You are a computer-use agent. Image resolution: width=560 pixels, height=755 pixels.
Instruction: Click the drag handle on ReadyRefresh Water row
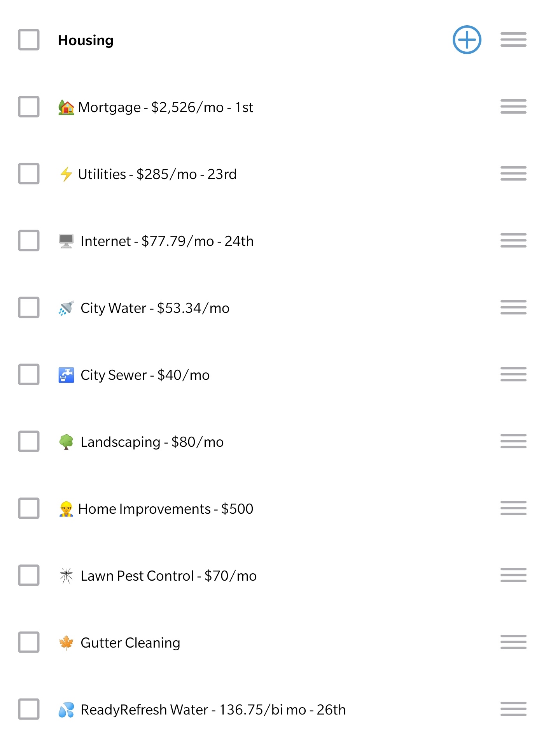[513, 709]
